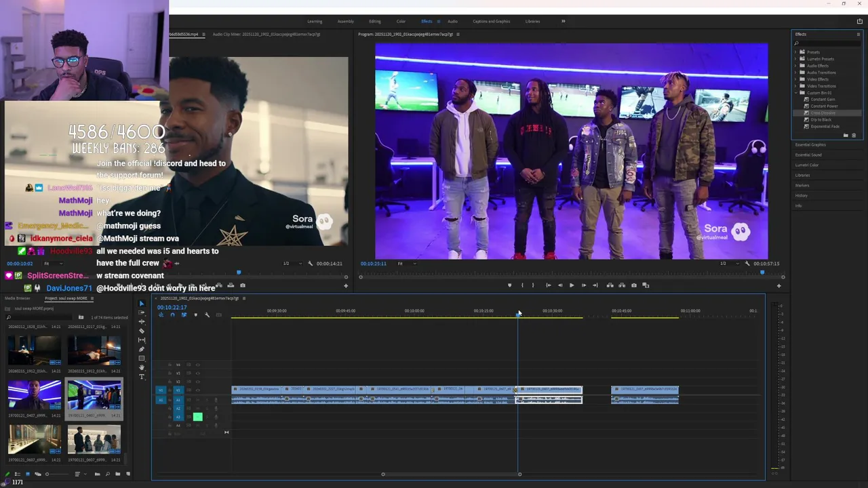Expand Audio Transitions folder
Image resolution: width=868 pixels, height=488 pixels.
click(x=795, y=73)
